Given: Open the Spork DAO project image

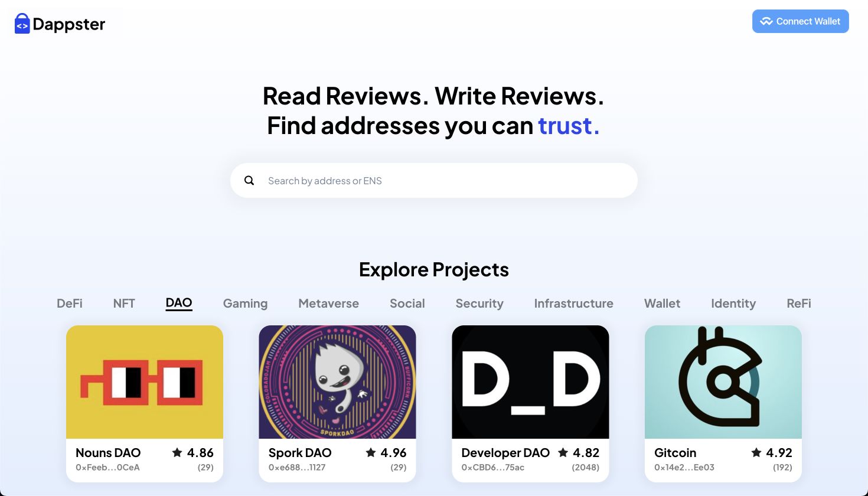Looking at the screenshot, I should pyautogui.click(x=337, y=382).
